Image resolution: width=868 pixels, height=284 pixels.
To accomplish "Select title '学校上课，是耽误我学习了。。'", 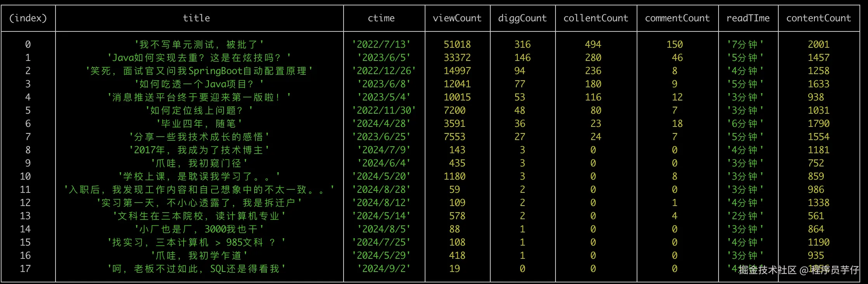I will (x=199, y=177).
